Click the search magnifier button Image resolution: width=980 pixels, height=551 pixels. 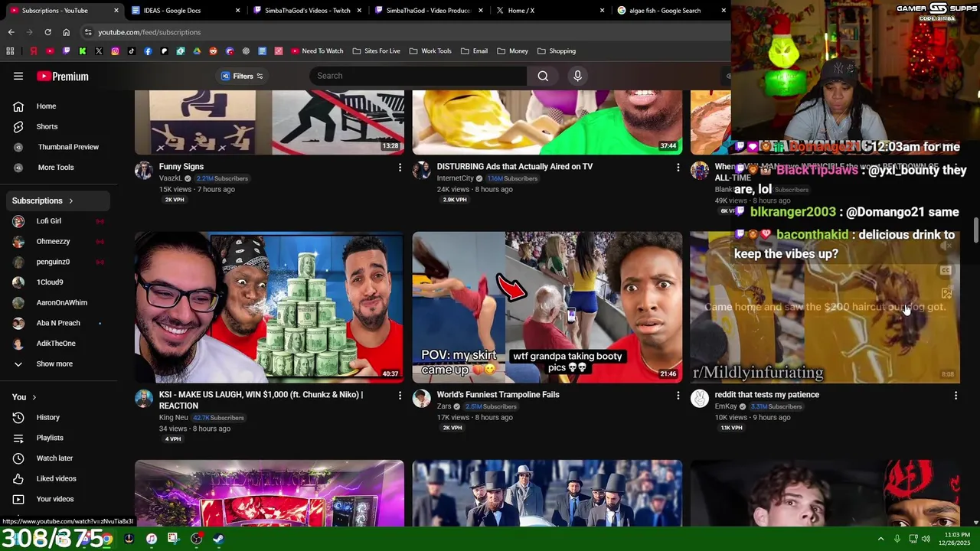(x=543, y=76)
